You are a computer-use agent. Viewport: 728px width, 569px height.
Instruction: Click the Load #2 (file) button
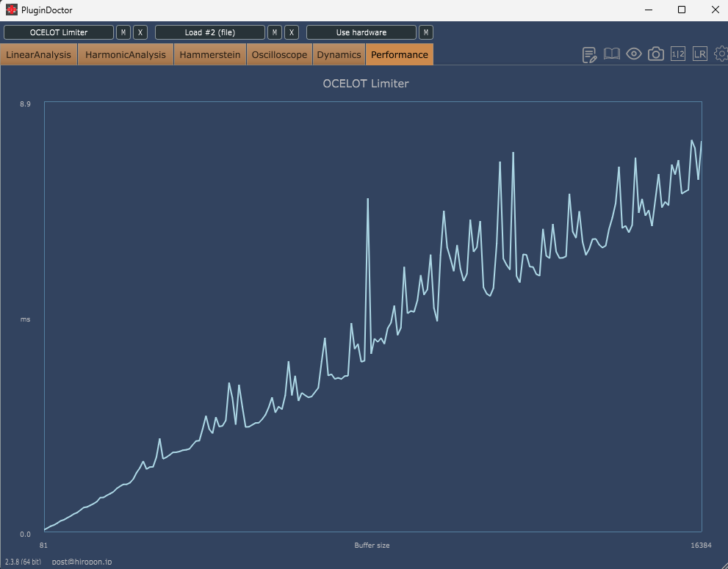click(x=210, y=32)
